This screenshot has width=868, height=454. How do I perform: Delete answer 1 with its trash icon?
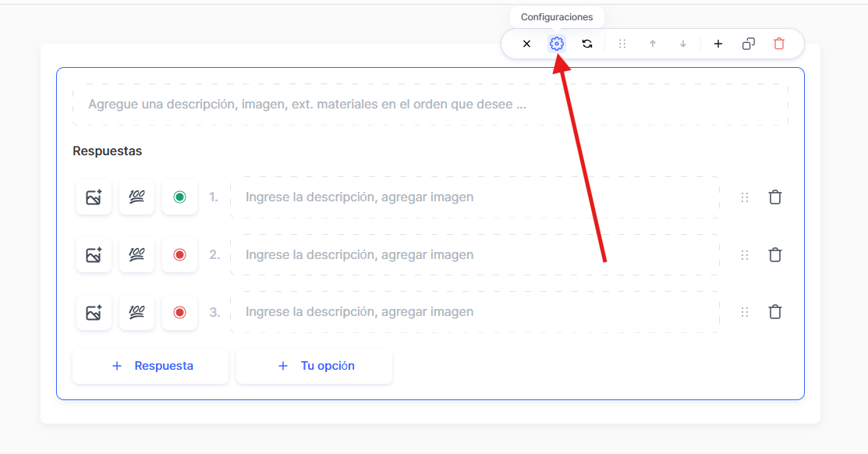point(775,197)
